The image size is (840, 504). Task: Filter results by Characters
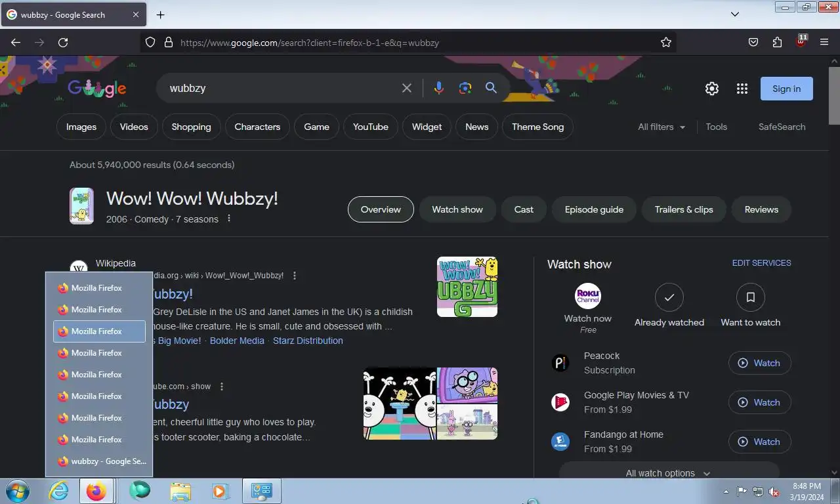tap(257, 127)
